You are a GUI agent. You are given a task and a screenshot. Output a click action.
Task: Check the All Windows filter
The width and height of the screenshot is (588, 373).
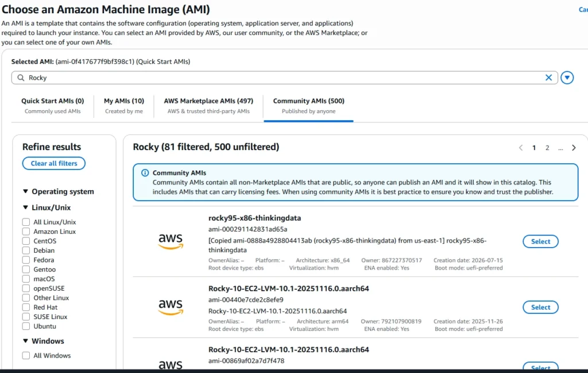[26, 355]
